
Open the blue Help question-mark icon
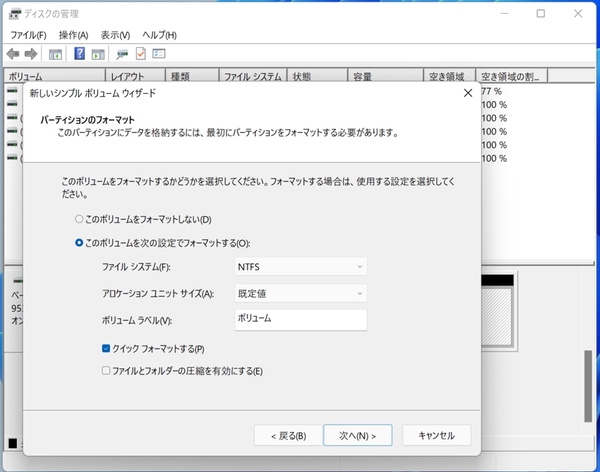(x=79, y=54)
